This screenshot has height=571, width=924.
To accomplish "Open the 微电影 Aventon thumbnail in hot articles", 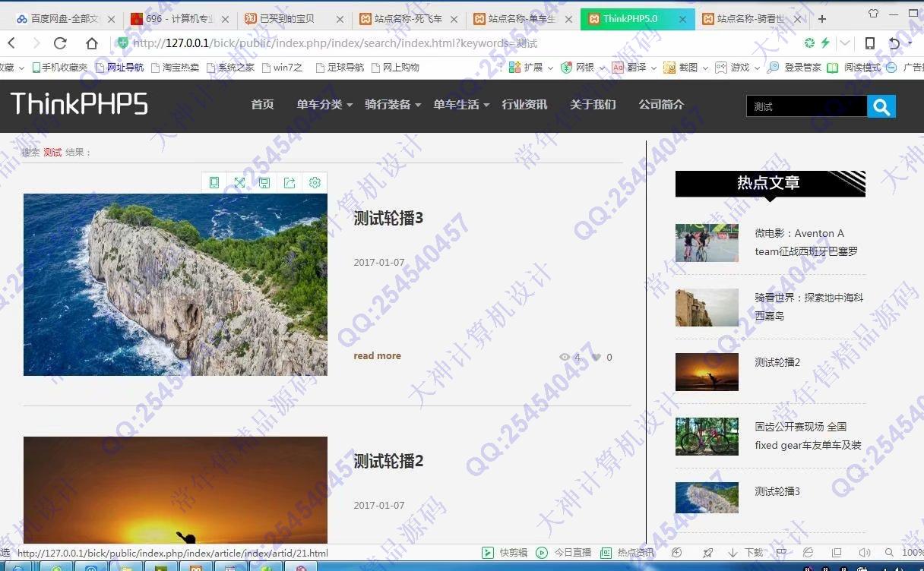I will click(x=707, y=243).
